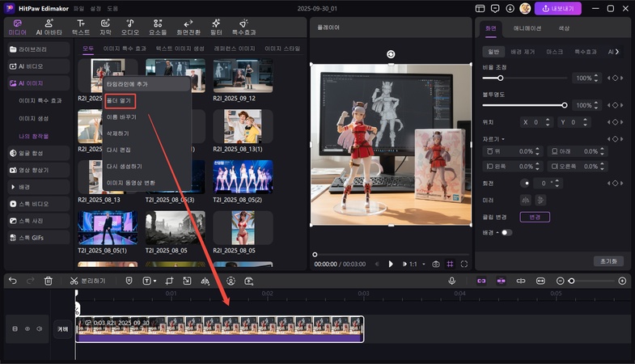This screenshot has height=364, width=635.
Task: Toggle the 배경 (Background) switch
Action: pyautogui.click(x=506, y=232)
